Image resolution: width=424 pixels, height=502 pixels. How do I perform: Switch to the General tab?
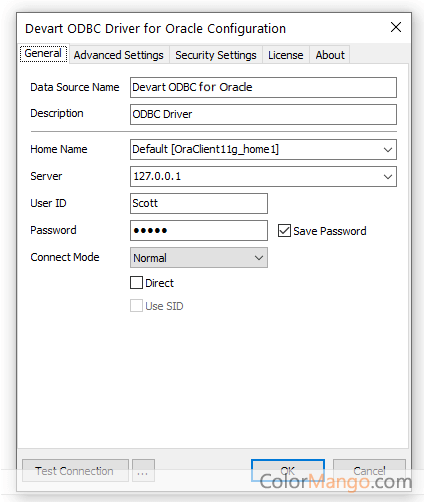43,54
